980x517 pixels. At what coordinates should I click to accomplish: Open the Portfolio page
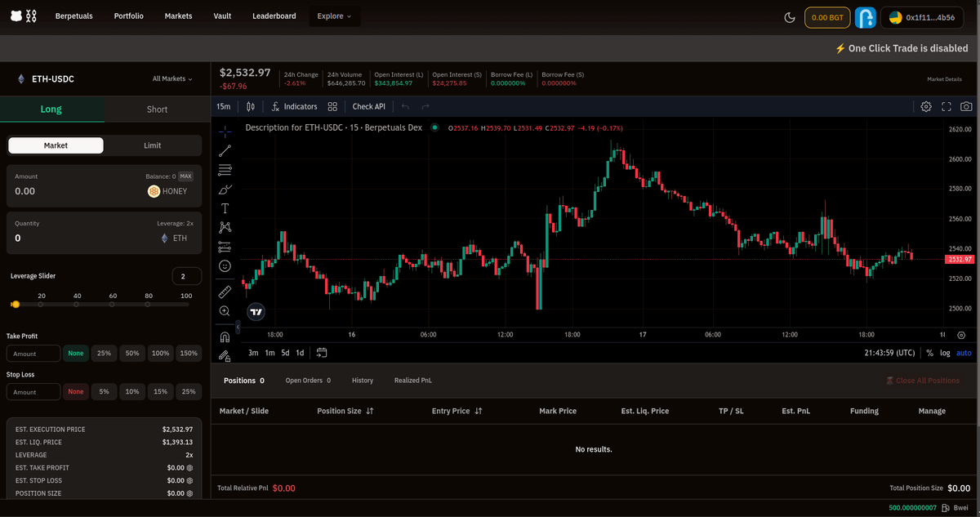[130, 16]
